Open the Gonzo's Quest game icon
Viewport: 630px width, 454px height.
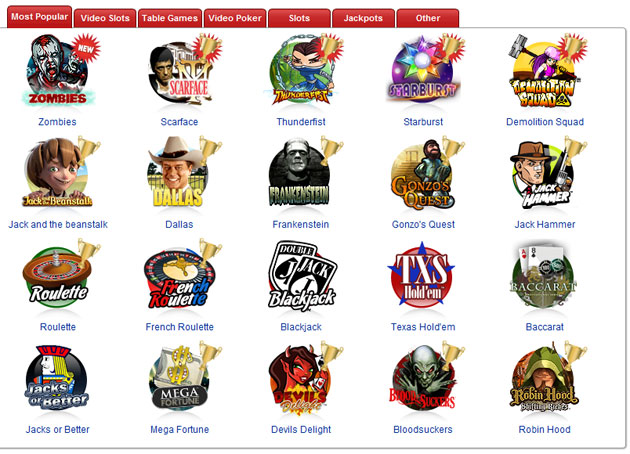pos(425,174)
